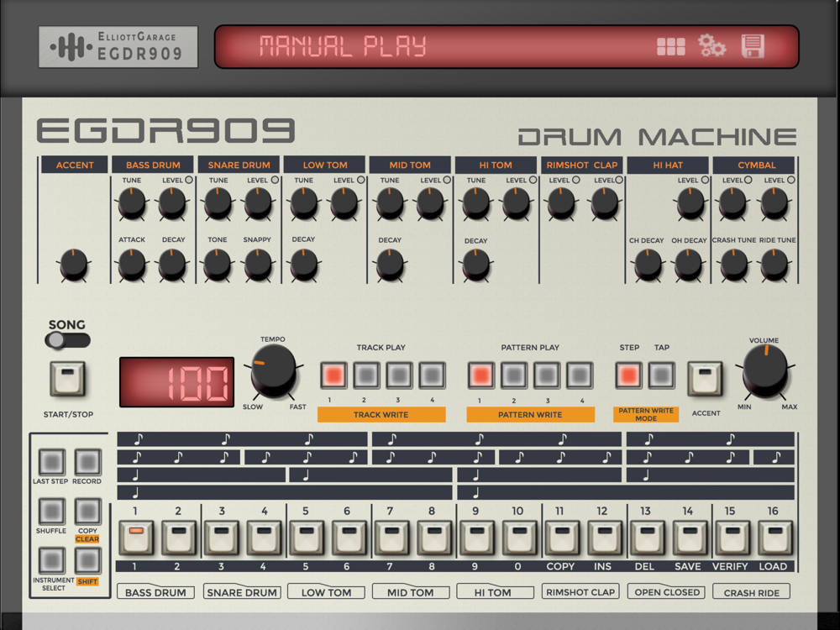The width and height of the screenshot is (840, 630).
Task: Select Pattern Play button 4
Action: point(579,375)
